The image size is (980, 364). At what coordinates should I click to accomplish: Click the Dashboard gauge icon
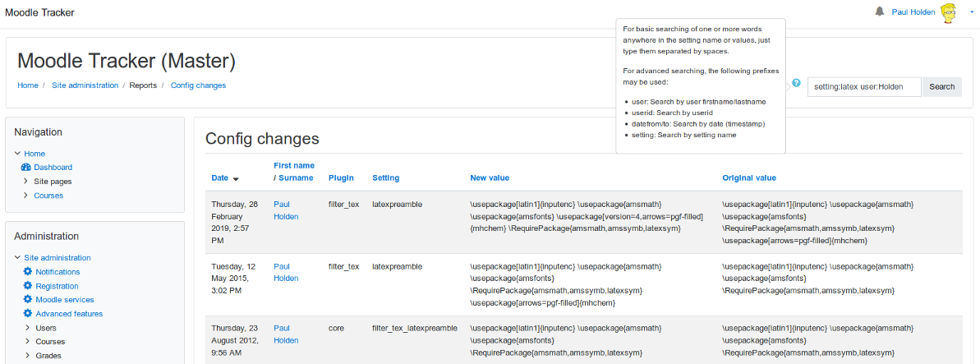25,167
